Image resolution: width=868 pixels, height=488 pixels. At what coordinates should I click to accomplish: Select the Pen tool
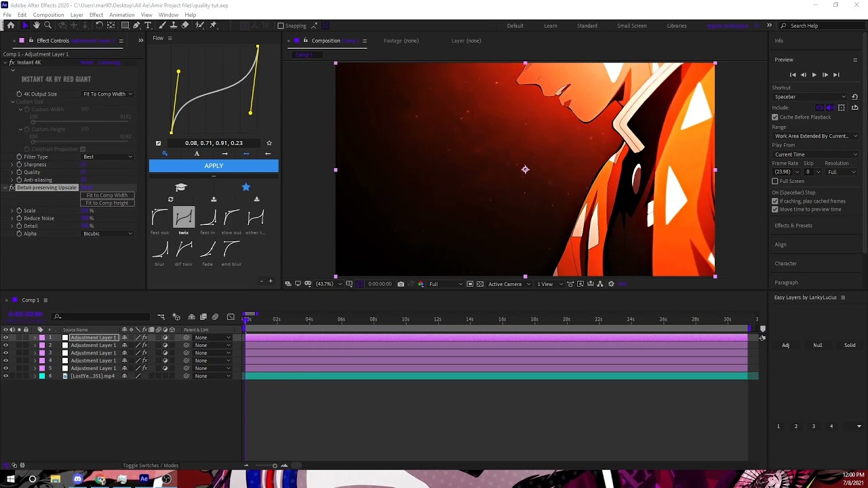point(136,25)
